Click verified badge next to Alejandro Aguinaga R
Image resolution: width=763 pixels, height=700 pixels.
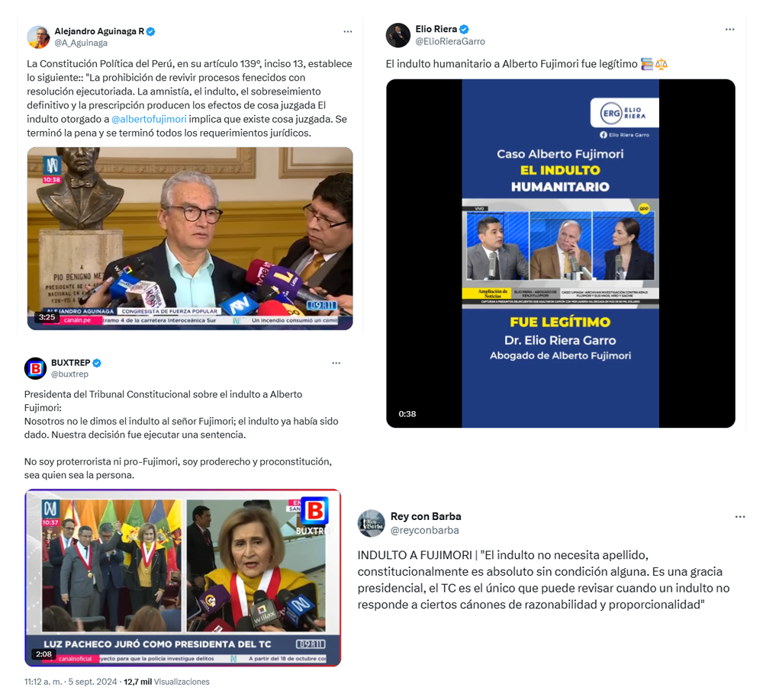[151, 31]
